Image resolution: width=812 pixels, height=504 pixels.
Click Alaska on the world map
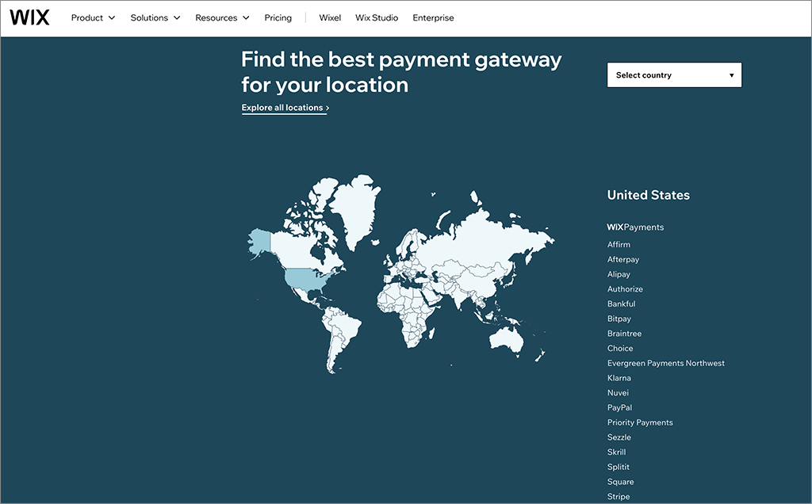click(x=259, y=241)
